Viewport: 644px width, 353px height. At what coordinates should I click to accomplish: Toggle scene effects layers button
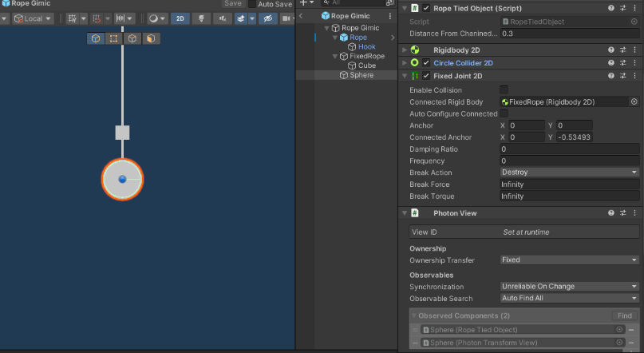pos(241,18)
